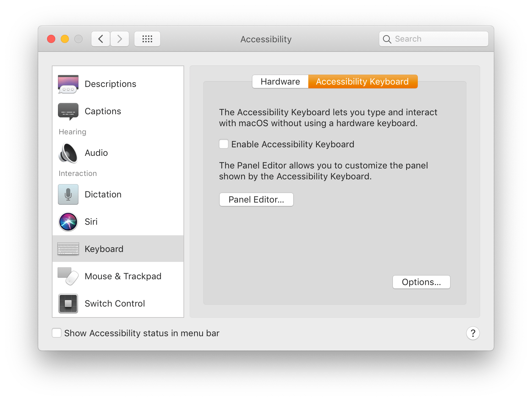Click the Audio label in sidebar
Image resolution: width=532 pixels, height=401 pixels.
click(x=96, y=153)
